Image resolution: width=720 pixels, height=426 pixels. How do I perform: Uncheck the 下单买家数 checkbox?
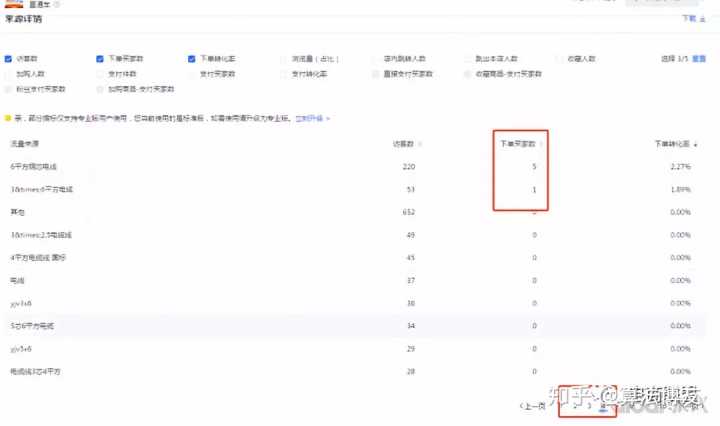(100, 59)
